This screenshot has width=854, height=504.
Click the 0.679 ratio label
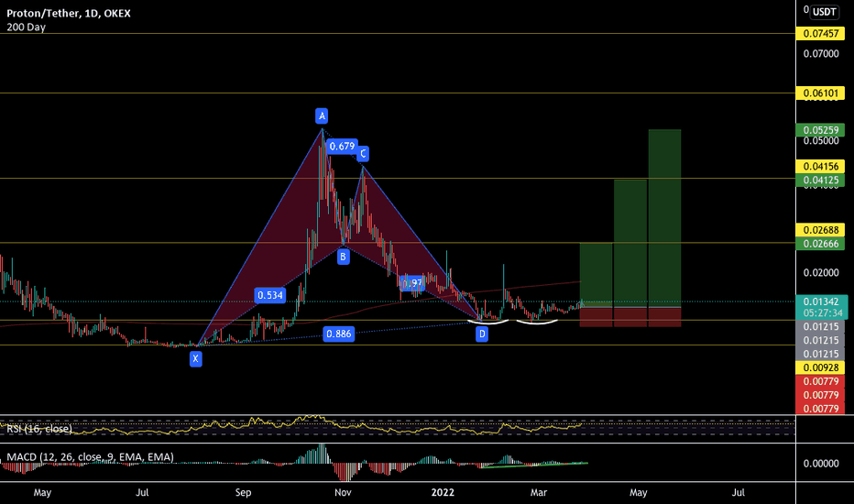point(342,146)
